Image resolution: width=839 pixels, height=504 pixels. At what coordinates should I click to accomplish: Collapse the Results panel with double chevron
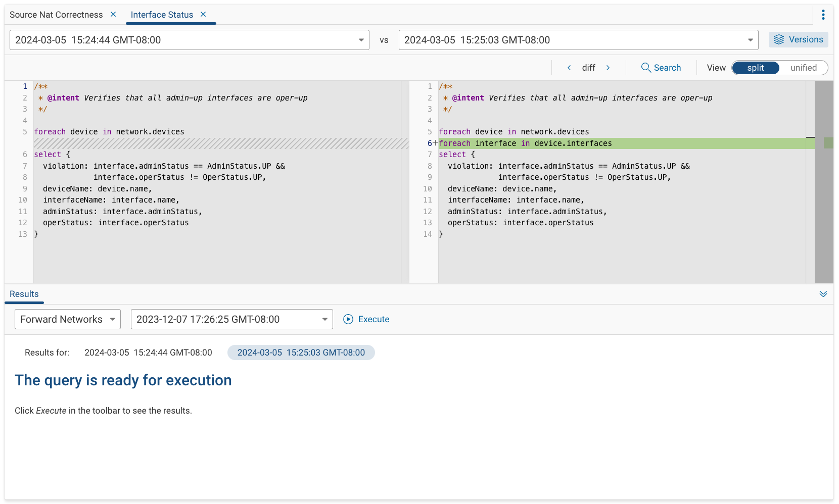[823, 293]
